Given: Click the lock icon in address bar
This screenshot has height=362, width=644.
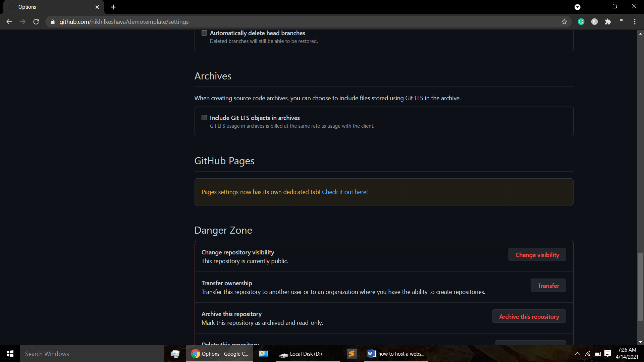Looking at the screenshot, I should click(53, 22).
